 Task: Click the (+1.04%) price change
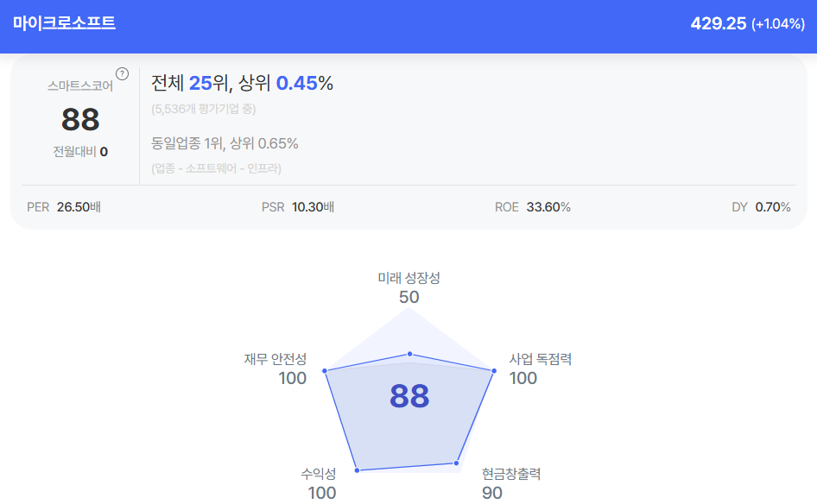777,24
